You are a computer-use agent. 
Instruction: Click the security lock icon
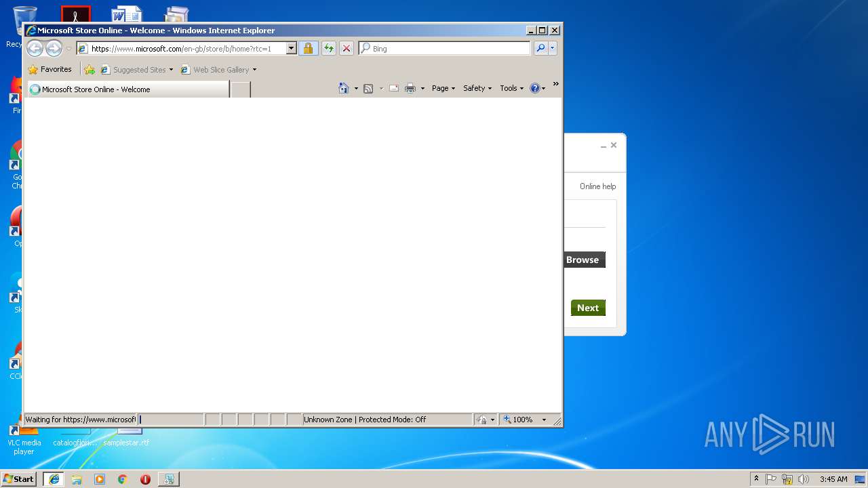tap(308, 49)
